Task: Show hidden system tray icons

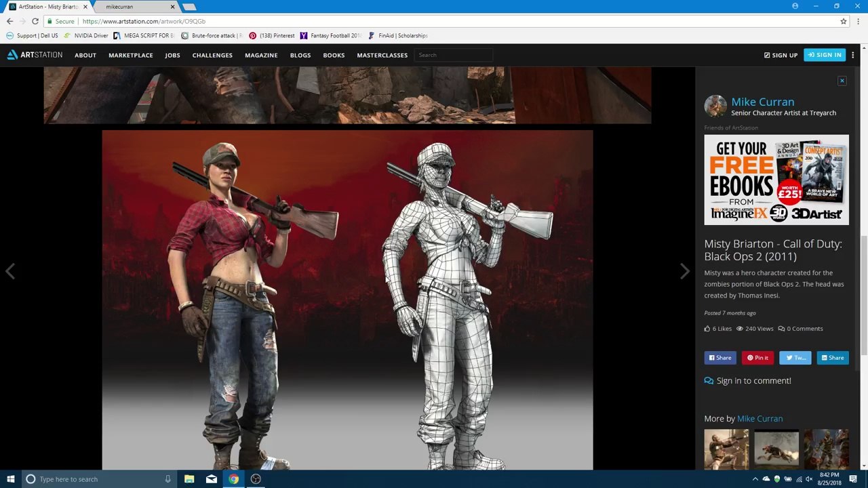Action: [x=755, y=479]
